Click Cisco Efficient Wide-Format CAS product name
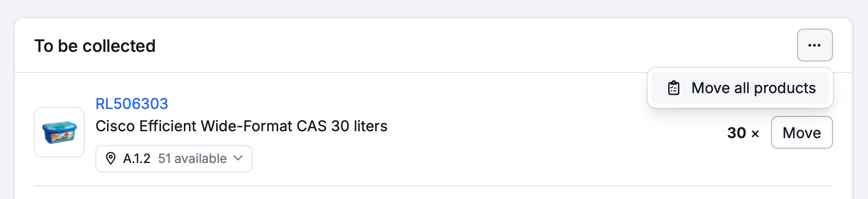The image size is (868, 199). pos(242,126)
